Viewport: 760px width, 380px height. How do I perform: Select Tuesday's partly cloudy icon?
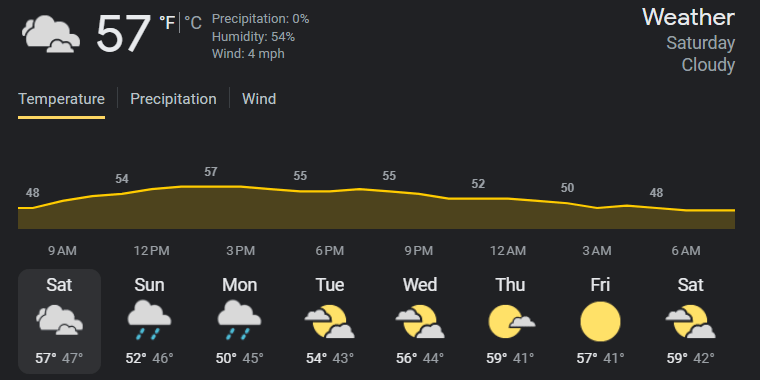(x=330, y=321)
